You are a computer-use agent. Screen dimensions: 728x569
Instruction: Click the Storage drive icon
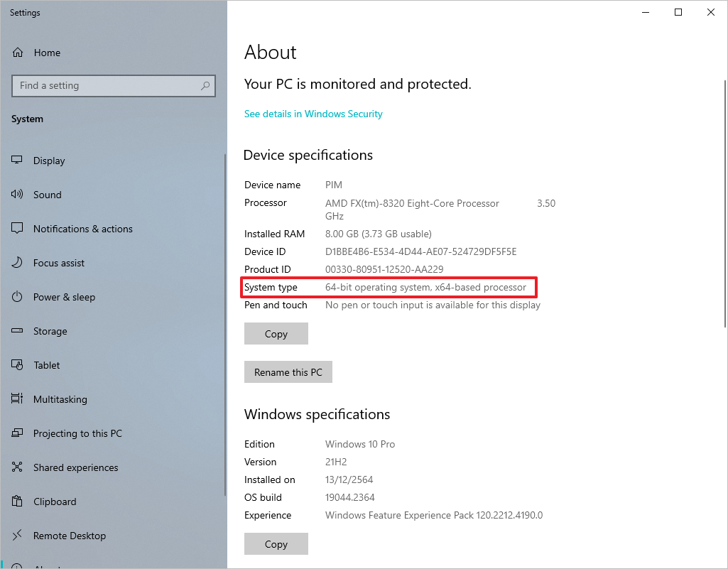tap(17, 331)
